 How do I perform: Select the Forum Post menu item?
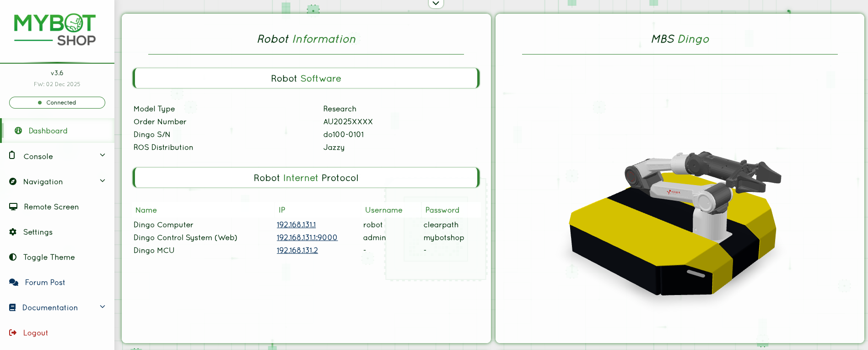click(45, 283)
